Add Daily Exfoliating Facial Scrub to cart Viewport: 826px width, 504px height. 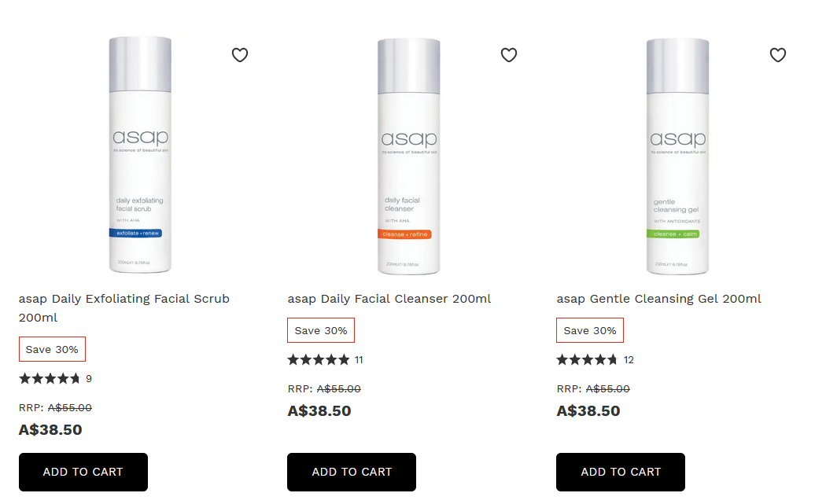point(83,472)
